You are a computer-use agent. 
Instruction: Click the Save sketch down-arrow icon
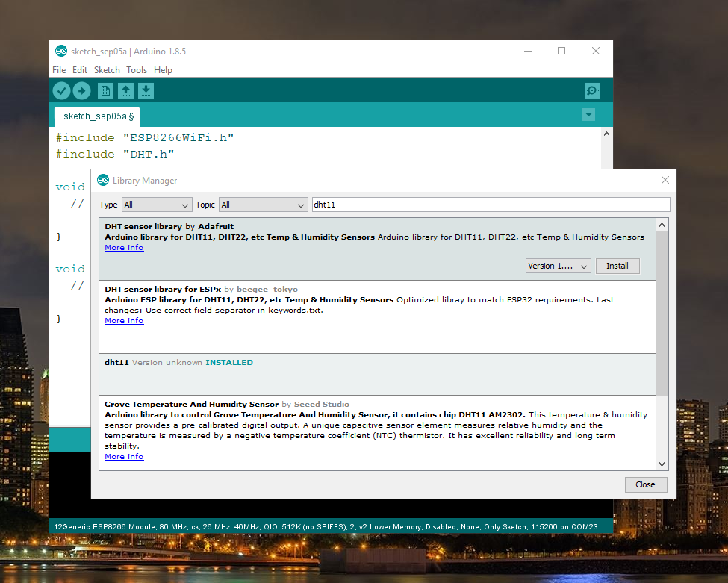146,91
